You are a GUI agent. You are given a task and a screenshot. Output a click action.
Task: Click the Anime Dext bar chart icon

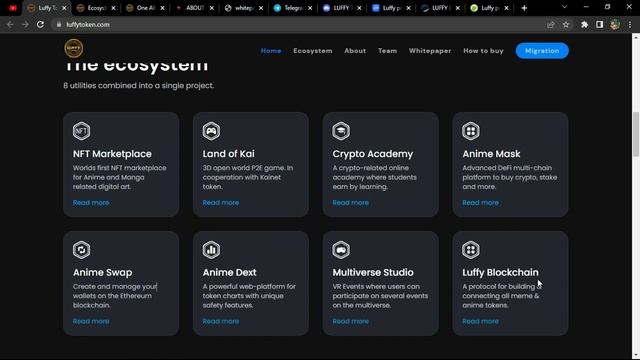coord(211,249)
